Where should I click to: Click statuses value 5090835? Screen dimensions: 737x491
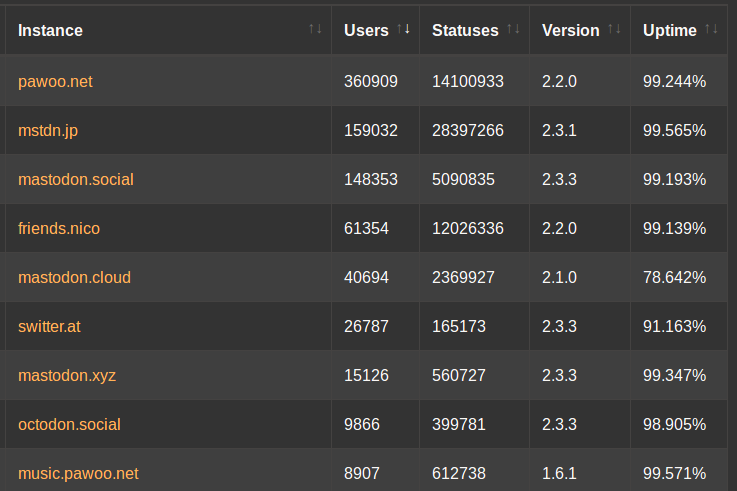pos(463,179)
